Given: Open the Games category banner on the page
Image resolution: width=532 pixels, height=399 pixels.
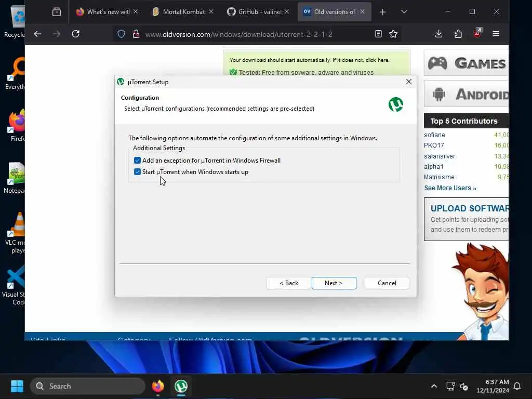Looking at the screenshot, I should [466, 63].
